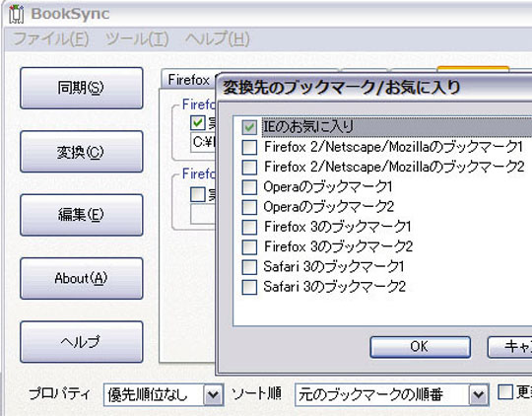
Task: Tick the Firefox 3のブックマーク2 checkbox
Action: click(249, 246)
